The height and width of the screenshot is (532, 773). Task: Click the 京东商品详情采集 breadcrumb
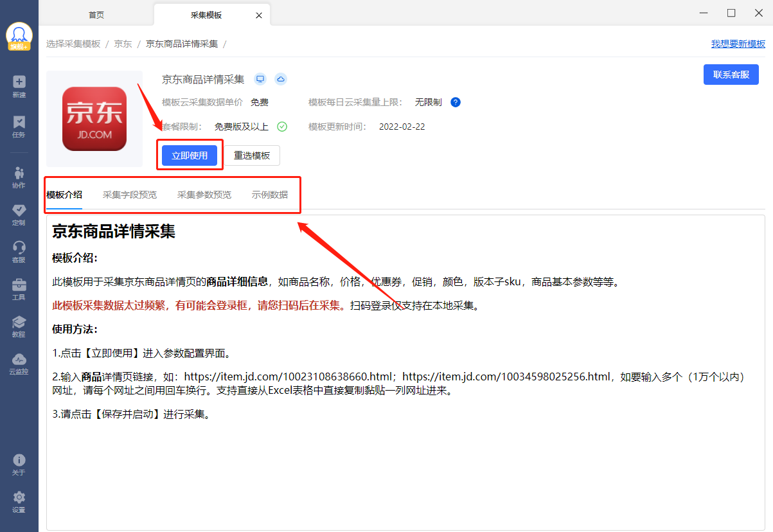[x=182, y=44]
